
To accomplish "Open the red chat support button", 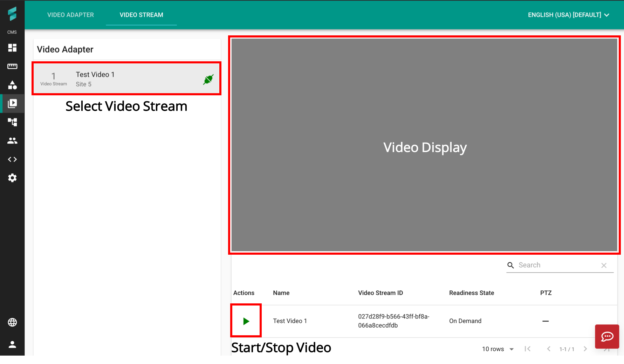I will pyautogui.click(x=607, y=337).
